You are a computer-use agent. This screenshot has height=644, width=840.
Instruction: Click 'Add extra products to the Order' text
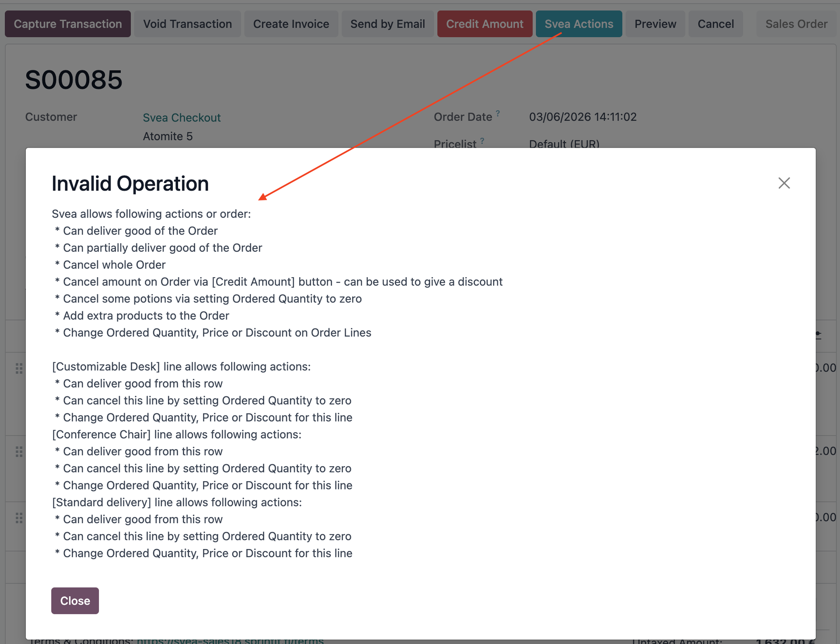click(x=146, y=316)
